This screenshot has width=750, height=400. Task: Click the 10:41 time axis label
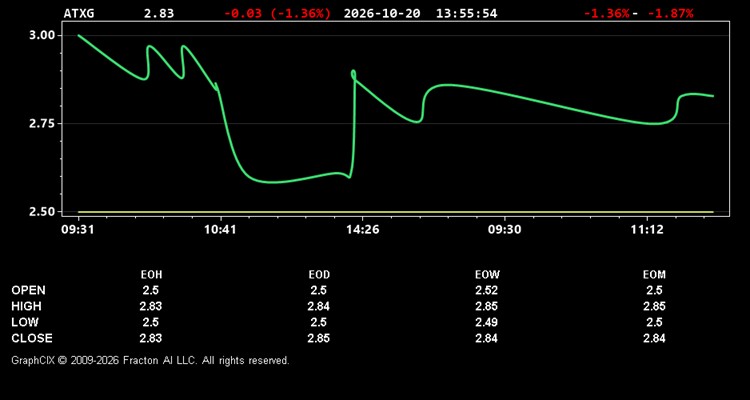point(220,230)
